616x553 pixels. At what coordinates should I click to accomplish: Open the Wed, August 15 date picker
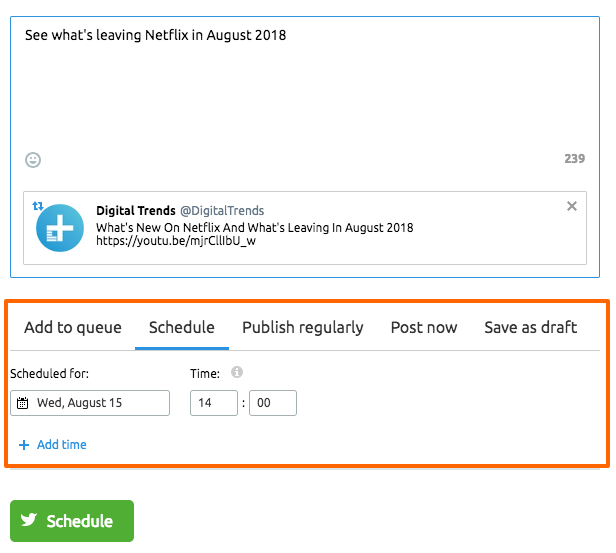tap(90, 403)
